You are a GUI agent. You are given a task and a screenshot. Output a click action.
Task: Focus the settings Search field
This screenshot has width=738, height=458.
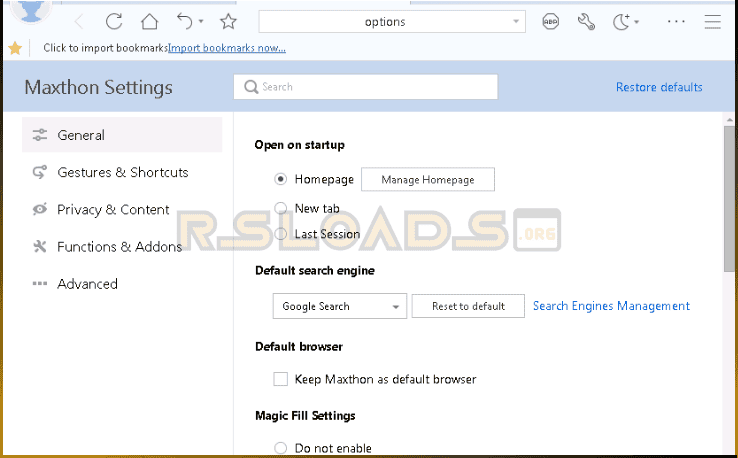pos(365,87)
